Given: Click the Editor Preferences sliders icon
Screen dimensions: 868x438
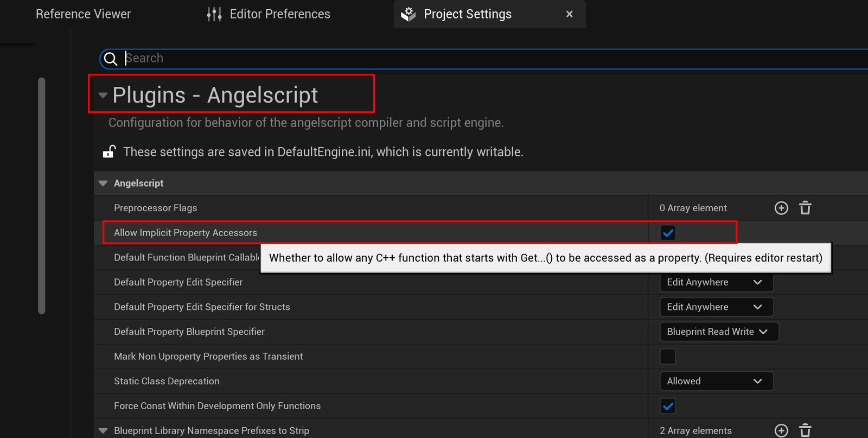Looking at the screenshot, I should [x=214, y=14].
